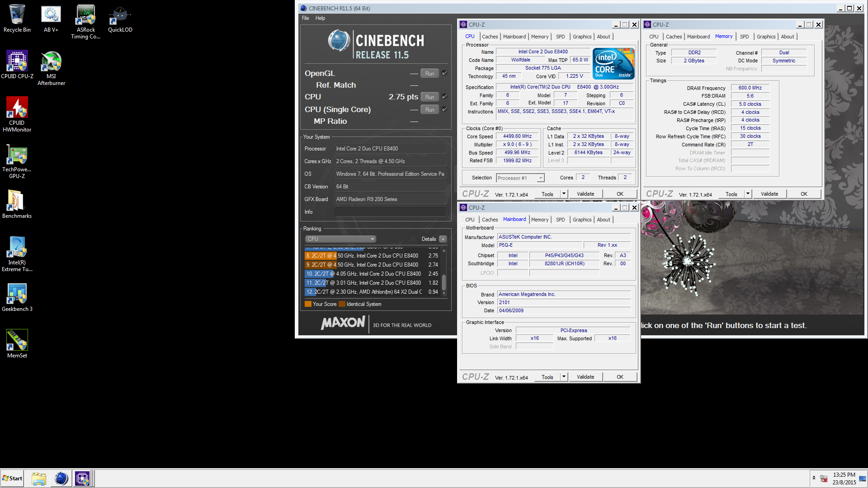Click Validate in CPU-Z CPU window
This screenshot has width=868, height=488.
[585, 194]
